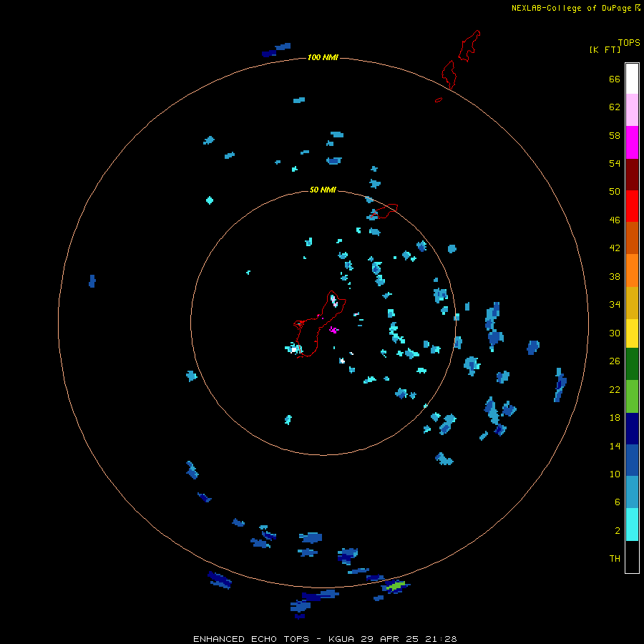Click the light green echo near south ring edge
This screenshot has height=644, width=644.
coord(396,585)
